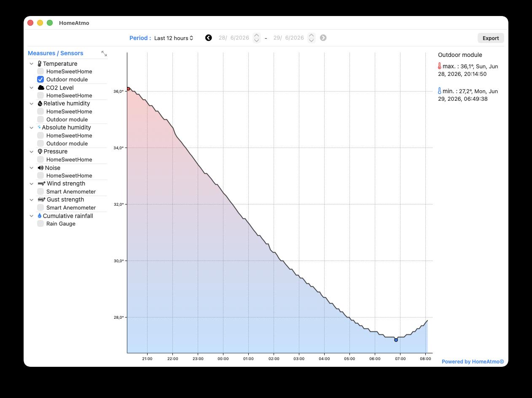This screenshot has height=398, width=532.
Task: Collapse the Relative humidity group
Action: 32,103
